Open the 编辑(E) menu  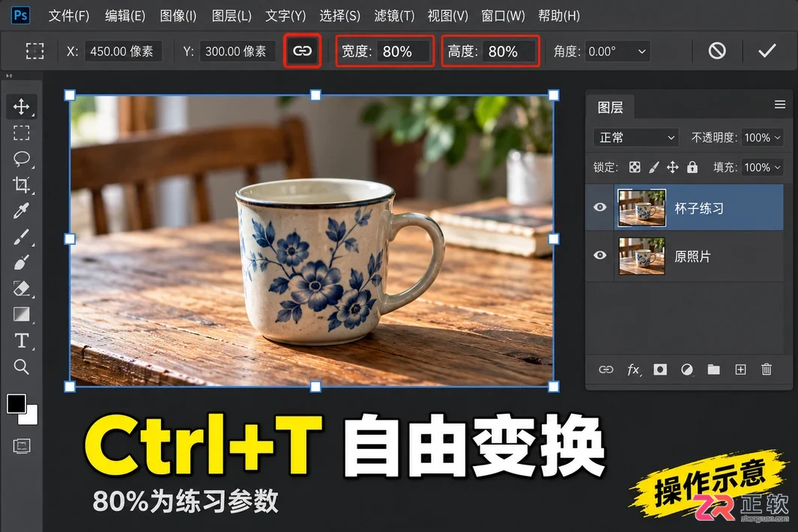[125, 16]
